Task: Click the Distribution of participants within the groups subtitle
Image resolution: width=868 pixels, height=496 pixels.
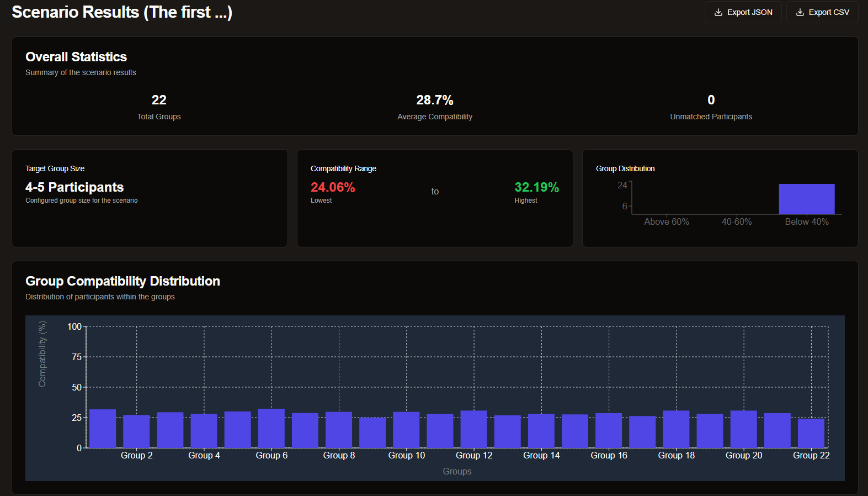Action: coord(100,297)
